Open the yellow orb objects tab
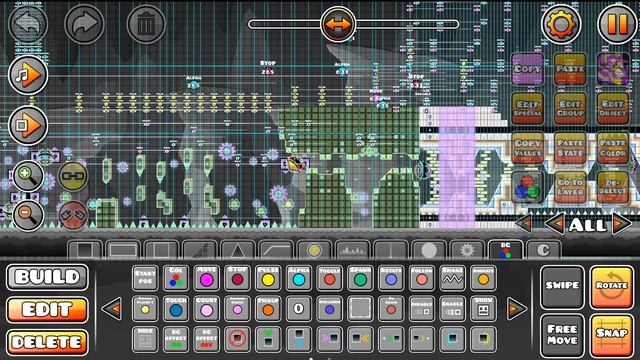The width and height of the screenshot is (640, 360). coord(314,250)
